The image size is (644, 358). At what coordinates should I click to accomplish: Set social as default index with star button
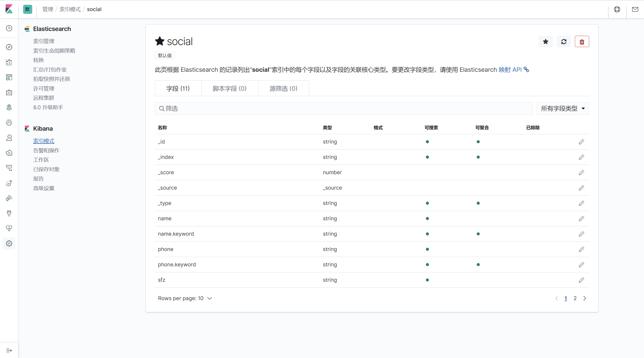point(545,42)
